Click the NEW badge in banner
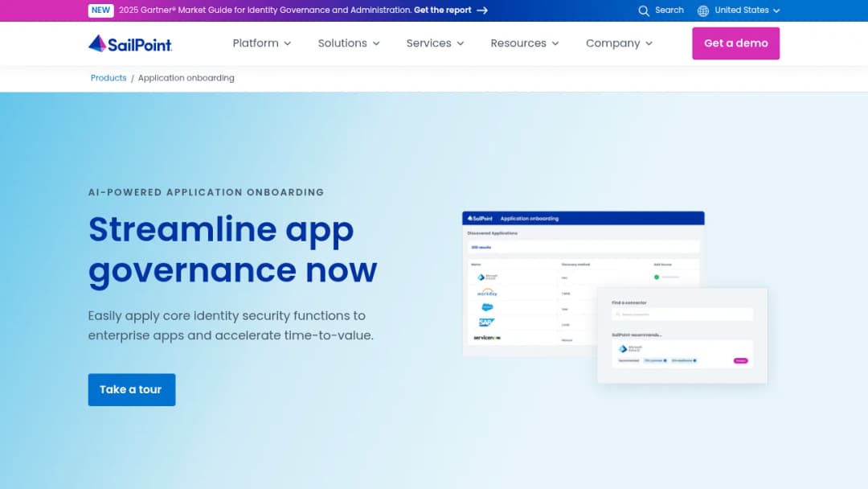This screenshot has width=868, height=489. (x=100, y=10)
